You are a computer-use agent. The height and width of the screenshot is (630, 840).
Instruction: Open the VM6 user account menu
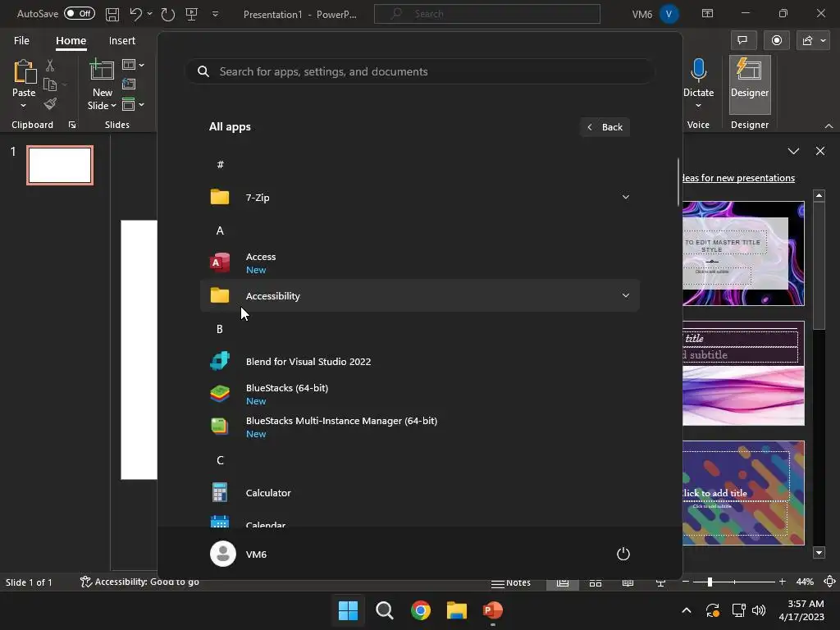pos(239,554)
